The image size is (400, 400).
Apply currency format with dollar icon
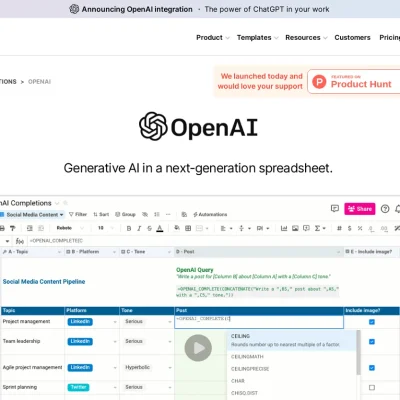click(x=349, y=228)
